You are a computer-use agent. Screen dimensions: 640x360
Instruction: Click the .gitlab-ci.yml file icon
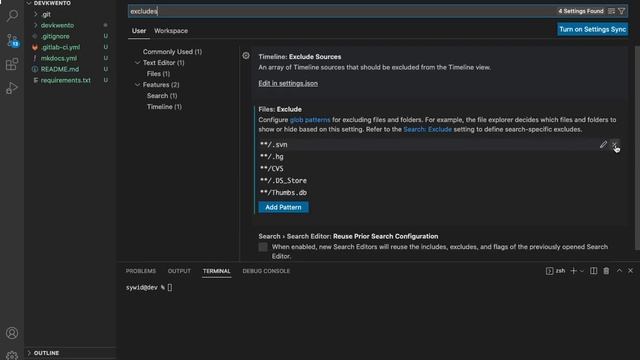35,47
